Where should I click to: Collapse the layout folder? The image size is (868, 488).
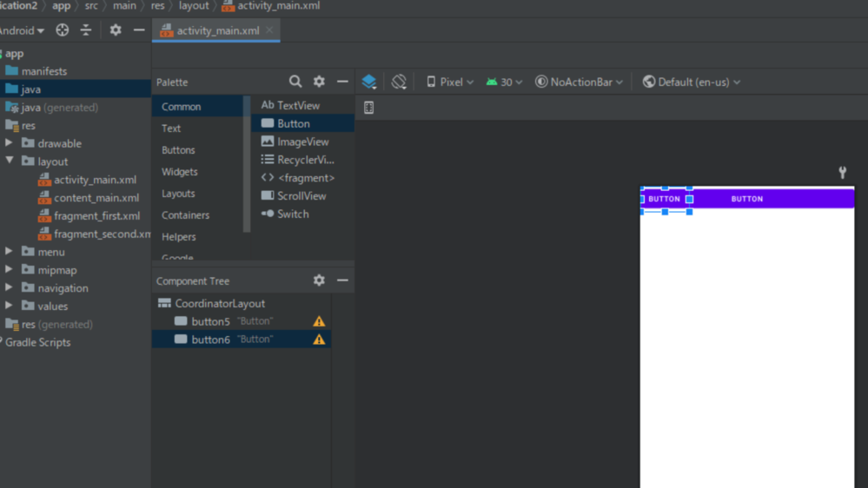pyautogui.click(x=10, y=162)
